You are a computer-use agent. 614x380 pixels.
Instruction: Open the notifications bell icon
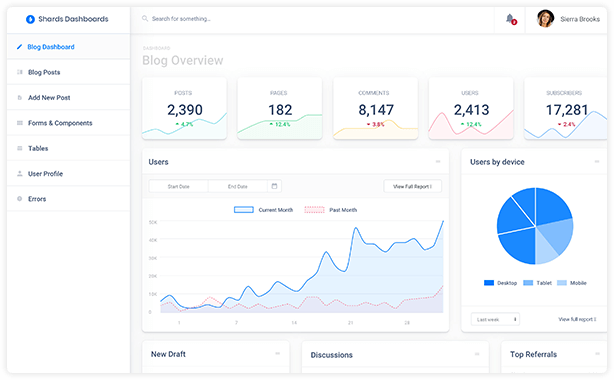509,18
